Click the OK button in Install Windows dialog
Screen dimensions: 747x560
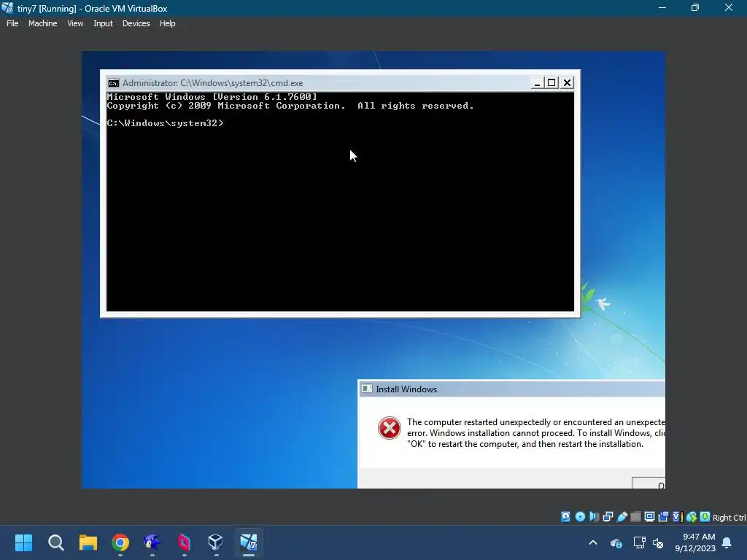click(649, 483)
